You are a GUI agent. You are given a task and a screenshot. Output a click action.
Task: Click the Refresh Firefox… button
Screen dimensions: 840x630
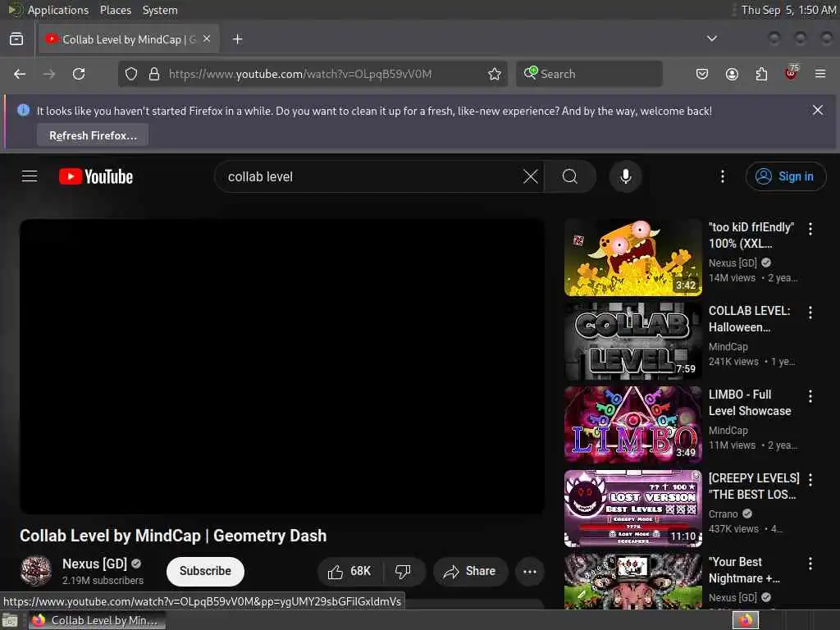[93, 135]
